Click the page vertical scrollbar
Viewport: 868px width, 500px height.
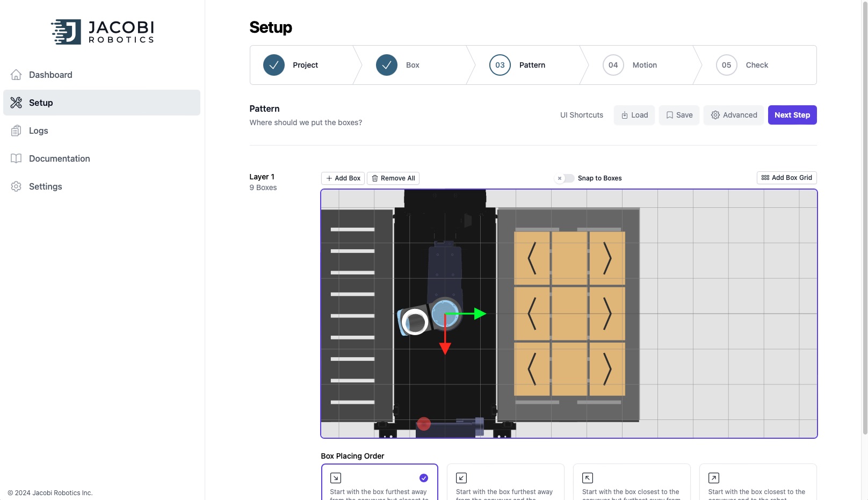[865, 217]
